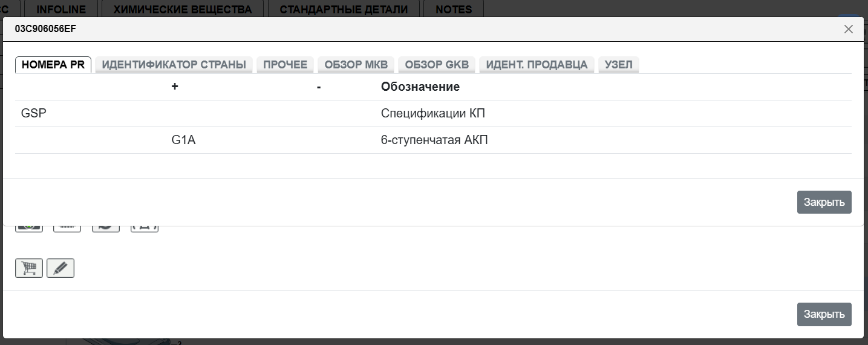Click the Спецификации КП description

point(433,114)
